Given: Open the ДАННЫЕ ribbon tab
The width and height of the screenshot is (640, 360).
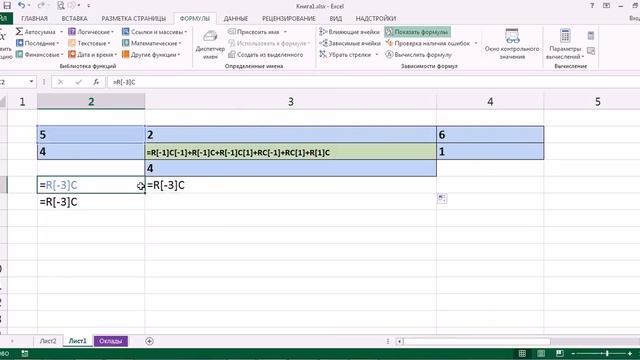Looking at the screenshot, I should point(236,18).
